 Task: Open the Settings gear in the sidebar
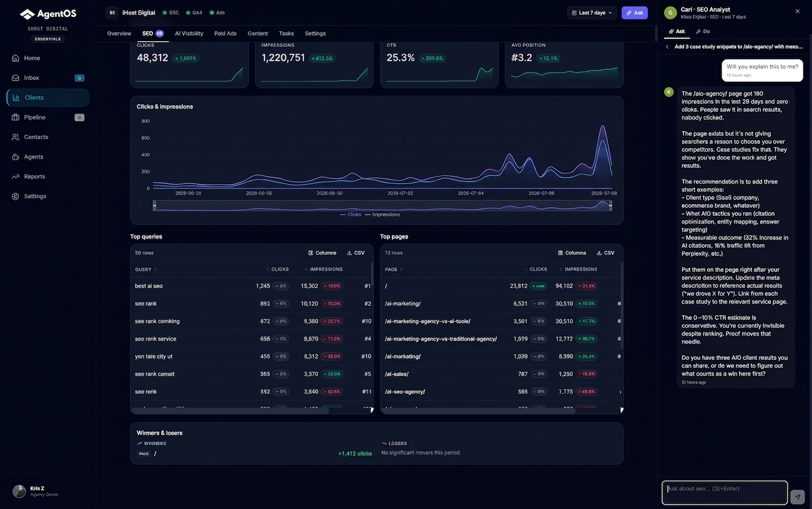16,196
